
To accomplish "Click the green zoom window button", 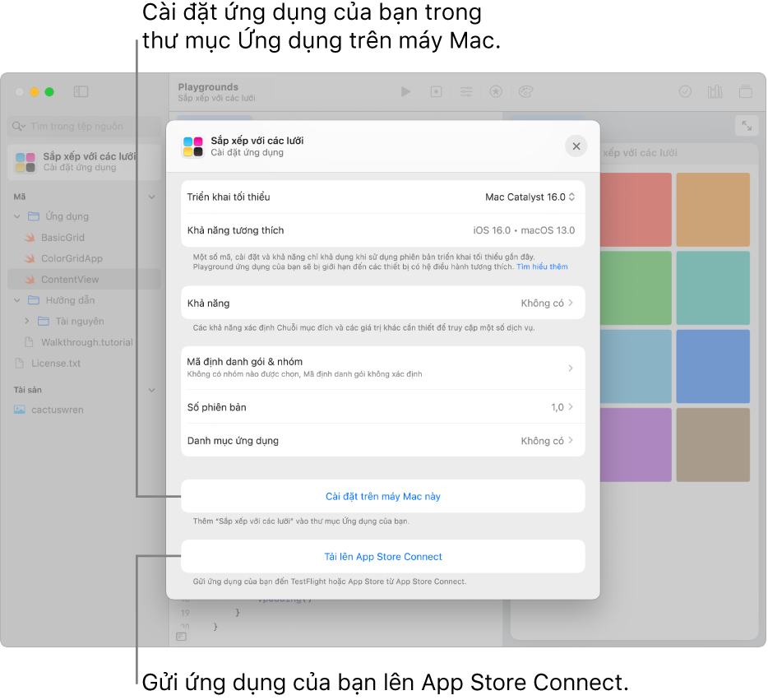I will [x=49, y=91].
